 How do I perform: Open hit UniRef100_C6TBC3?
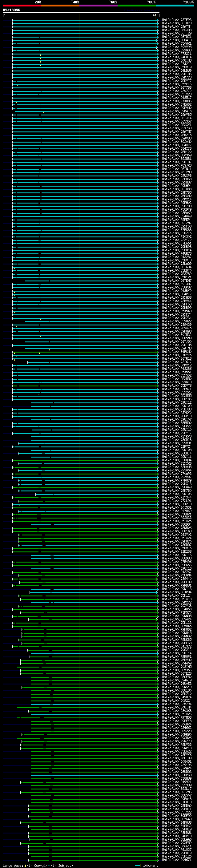pos(177,23)
